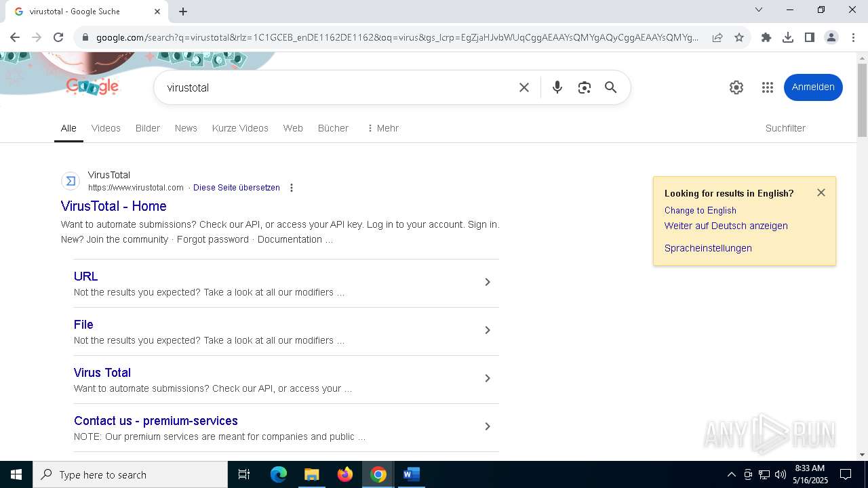The height and width of the screenshot is (488, 868).
Task: Launch Microsoft Edge from taskbar
Action: tap(279, 474)
